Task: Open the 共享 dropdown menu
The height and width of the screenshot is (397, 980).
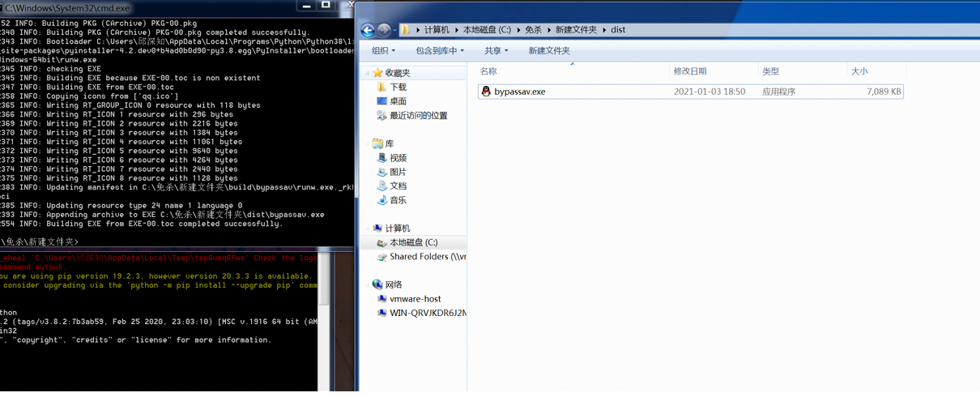Action: (x=496, y=51)
